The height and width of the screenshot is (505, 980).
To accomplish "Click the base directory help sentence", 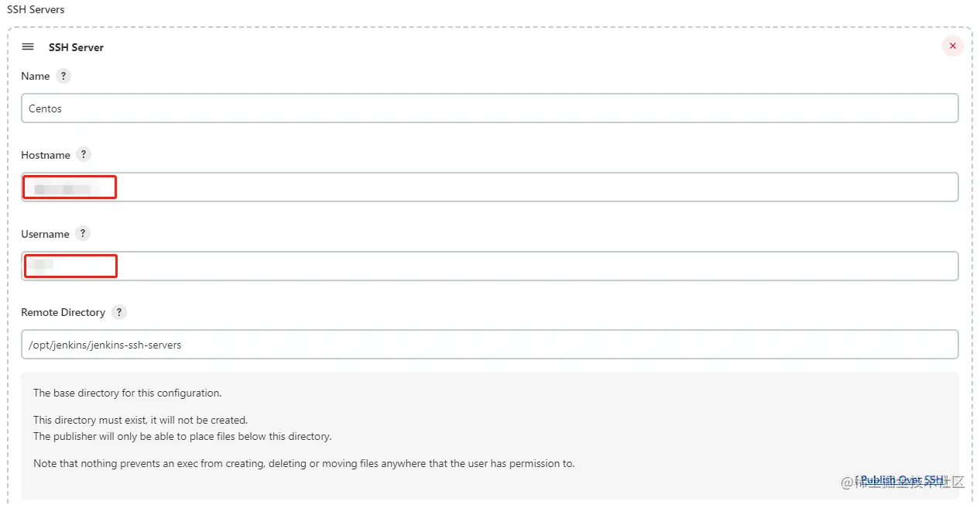I will (x=127, y=393).
